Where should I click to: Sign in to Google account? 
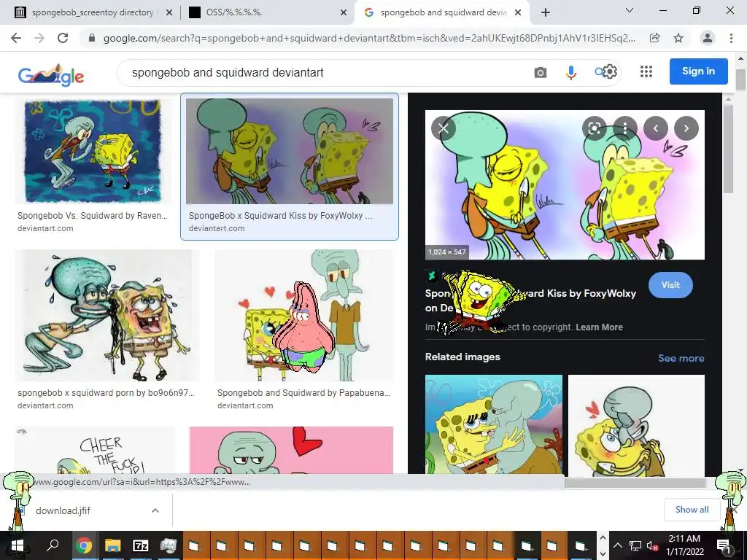698,71
